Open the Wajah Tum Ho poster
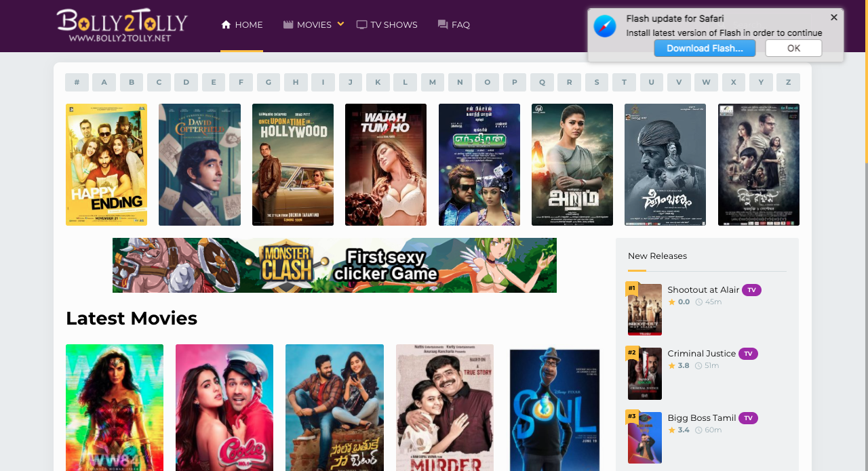The height and width of the screenshot is (471, 868). (386, 165)
